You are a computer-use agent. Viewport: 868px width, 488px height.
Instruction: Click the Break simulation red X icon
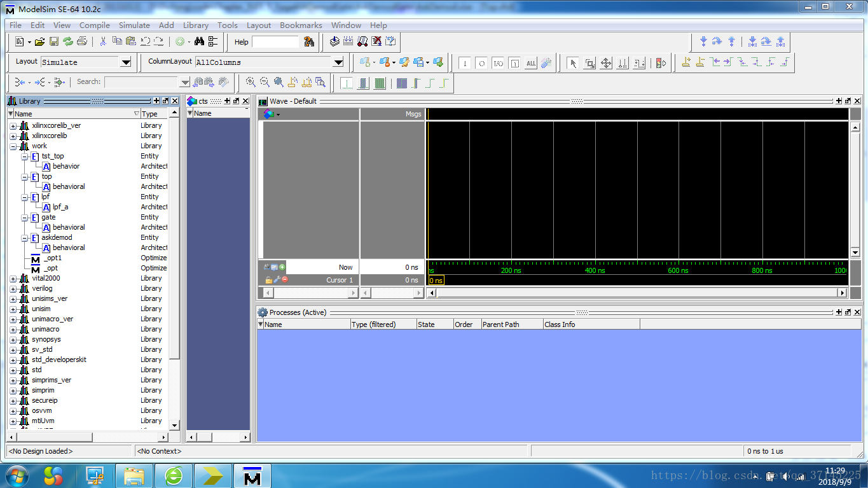(x=376, y=41)
